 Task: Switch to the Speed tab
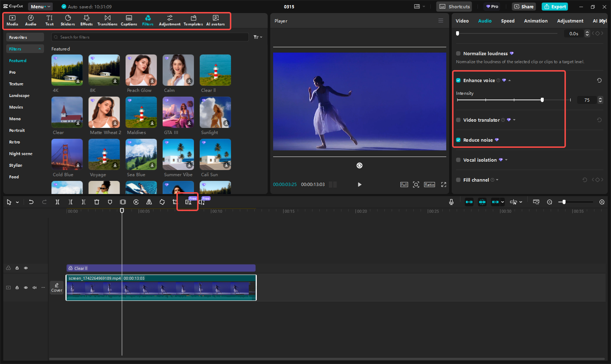pos(508,21)
